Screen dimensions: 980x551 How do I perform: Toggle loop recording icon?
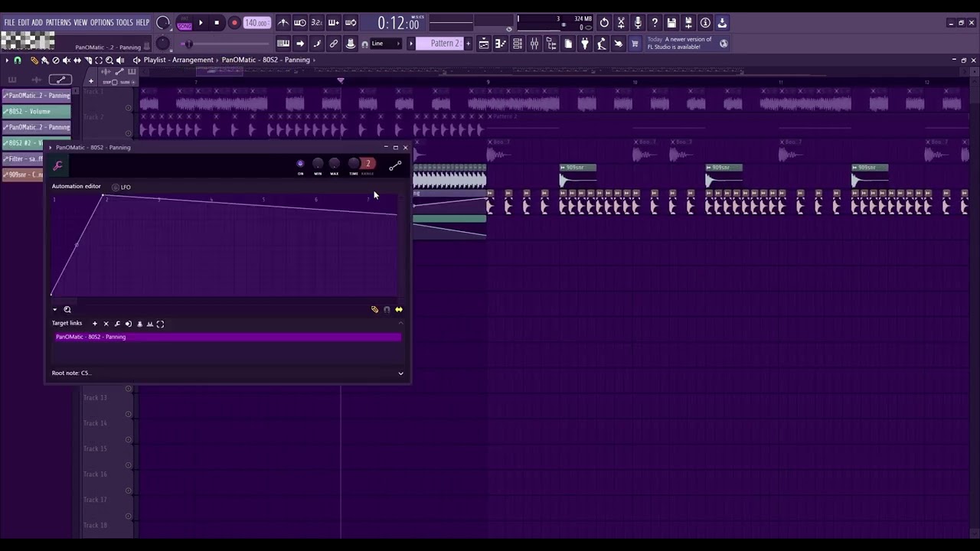(x=351, y=23)
